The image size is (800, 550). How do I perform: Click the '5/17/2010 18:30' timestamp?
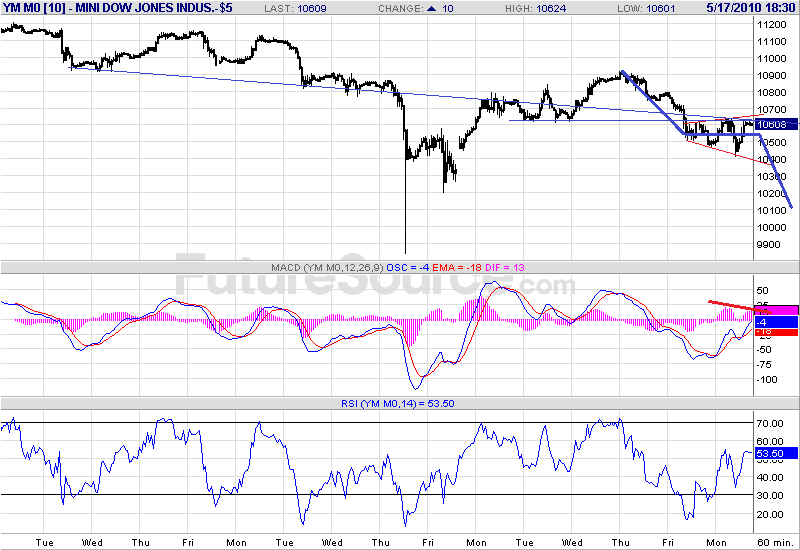751,8
